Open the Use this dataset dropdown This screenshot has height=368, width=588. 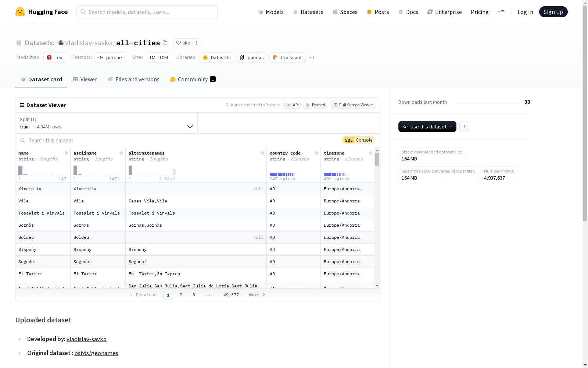point(427,127)
